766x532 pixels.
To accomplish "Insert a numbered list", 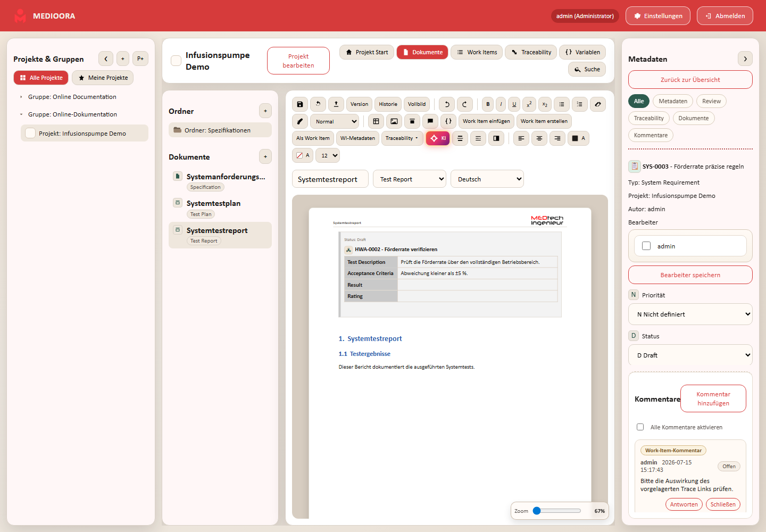I will click(x=580, y=104).
